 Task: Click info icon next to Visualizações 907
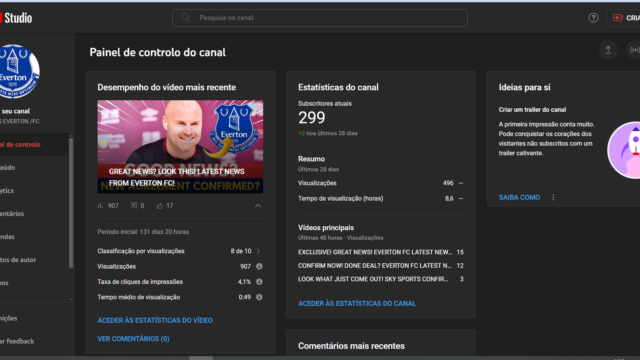tap(259, 266)
